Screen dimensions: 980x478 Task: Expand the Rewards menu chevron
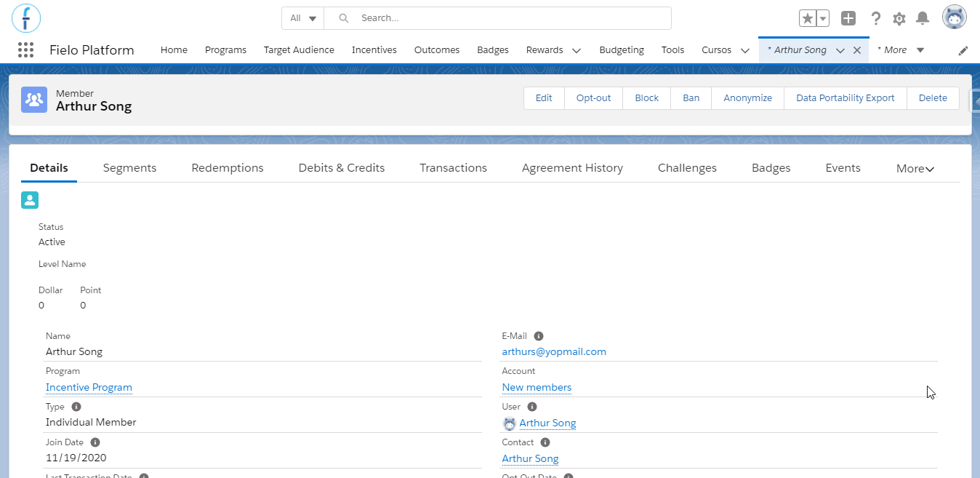(x=577, y=50)
